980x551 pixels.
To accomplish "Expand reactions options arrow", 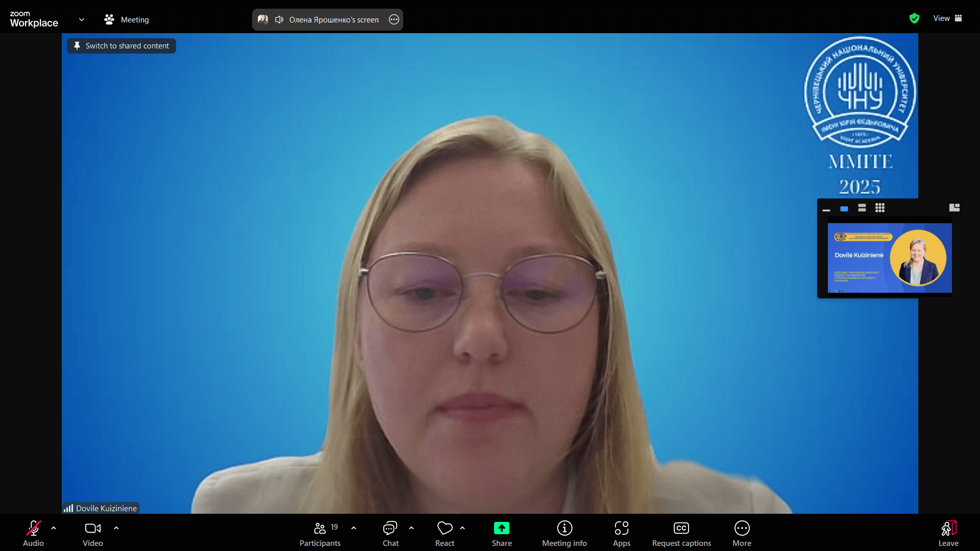I will click(462, 528).
